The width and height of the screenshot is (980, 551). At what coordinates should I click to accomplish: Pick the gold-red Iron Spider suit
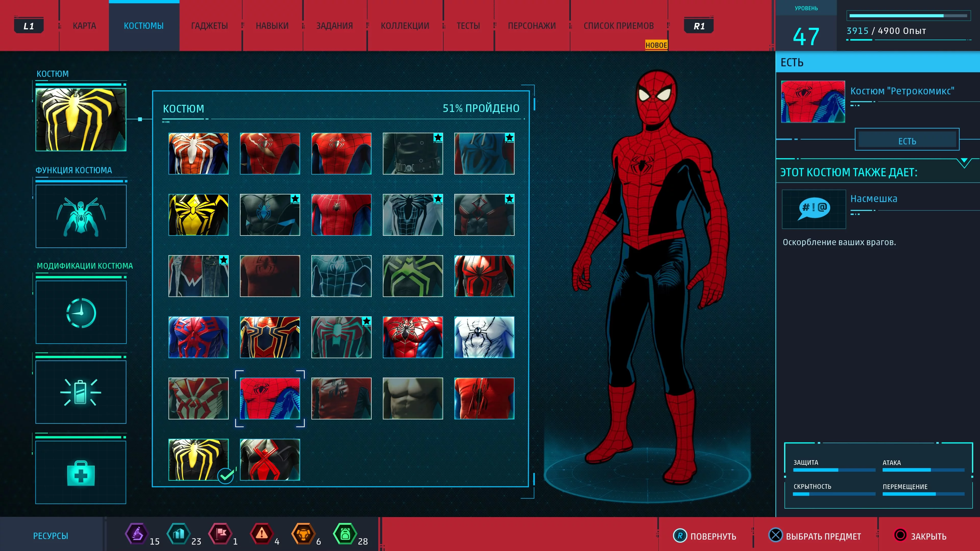pos(270,337)
